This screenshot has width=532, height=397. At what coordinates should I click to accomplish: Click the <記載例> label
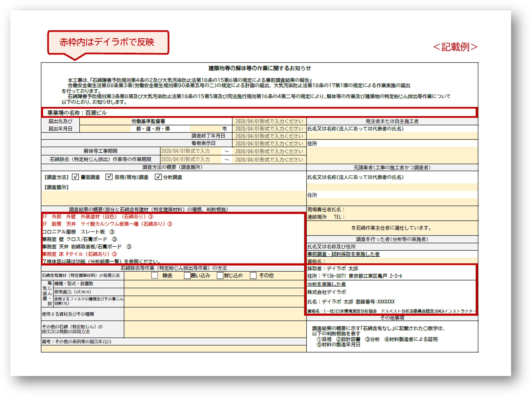(x=455, y=47)
